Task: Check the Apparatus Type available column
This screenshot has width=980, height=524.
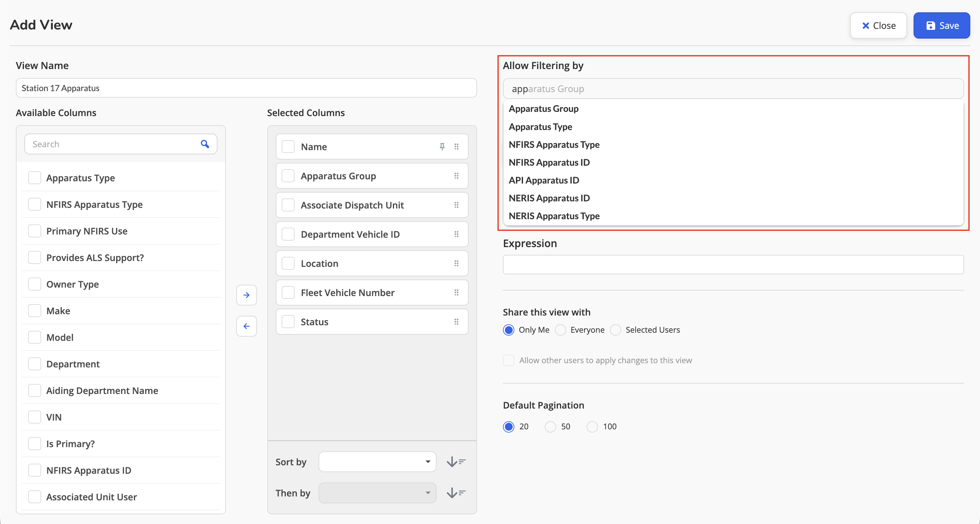Action: (x=35, y=178)
